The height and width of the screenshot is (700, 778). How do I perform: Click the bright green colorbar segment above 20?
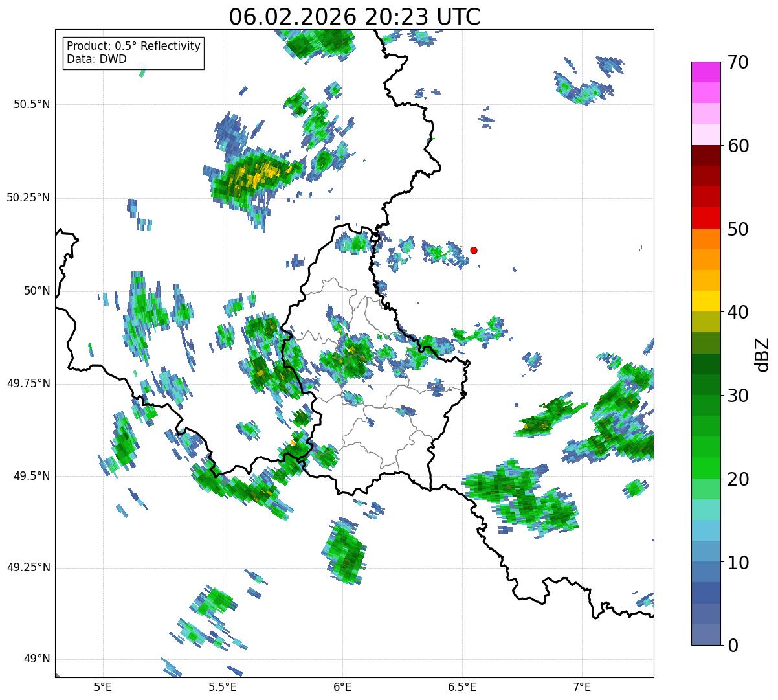[x=706, y=468]
